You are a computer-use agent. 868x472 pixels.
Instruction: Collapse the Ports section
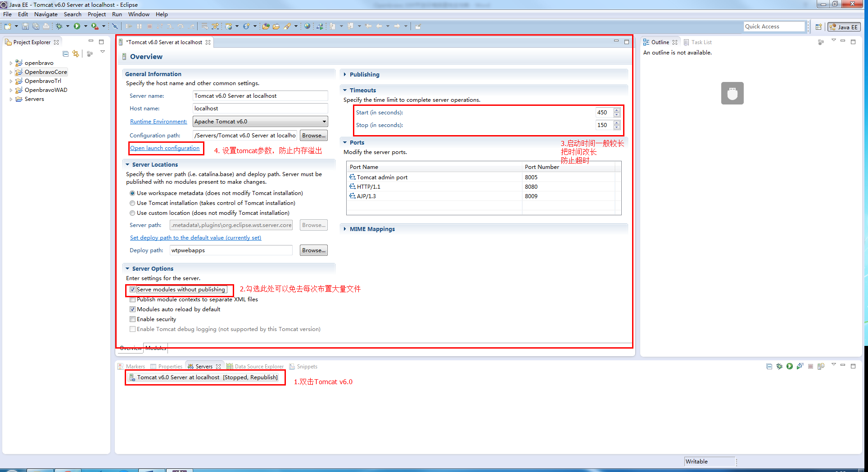point(345,142)
